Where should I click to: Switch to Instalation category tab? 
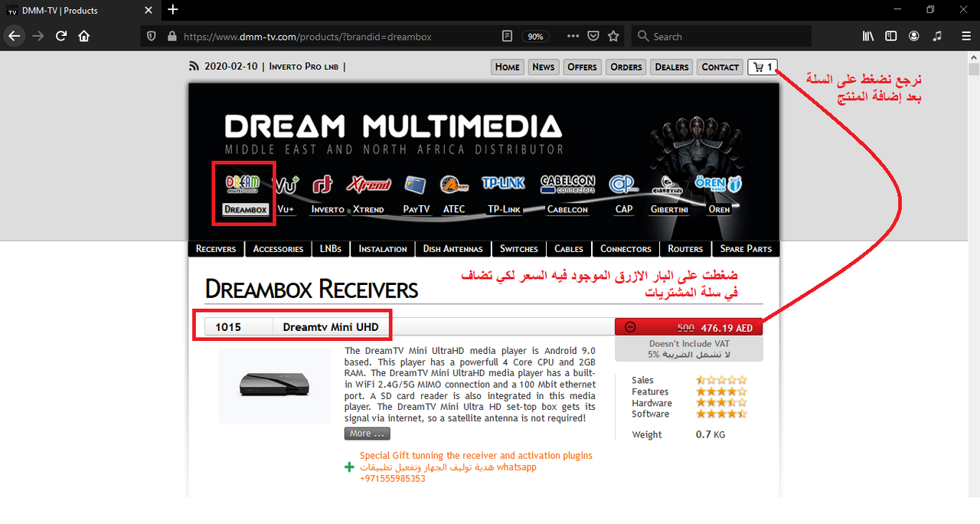click(383, 249)
